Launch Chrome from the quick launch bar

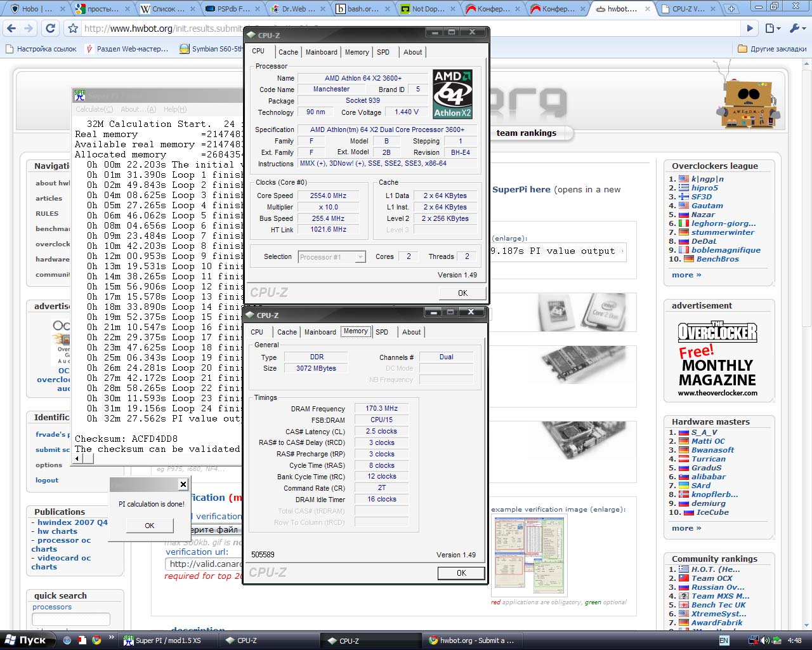(96, 640)
